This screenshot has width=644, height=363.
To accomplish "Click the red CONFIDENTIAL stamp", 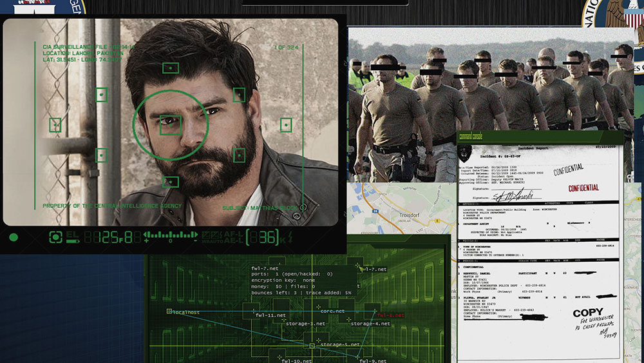I will pyautogui.click(x=583, y=188).
